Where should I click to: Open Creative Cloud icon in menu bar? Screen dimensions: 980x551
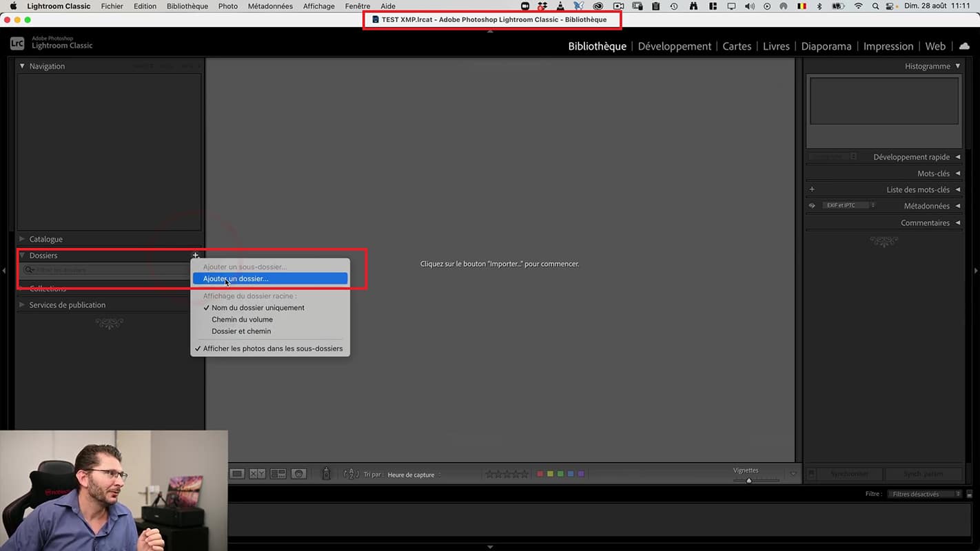click(598, 6)
